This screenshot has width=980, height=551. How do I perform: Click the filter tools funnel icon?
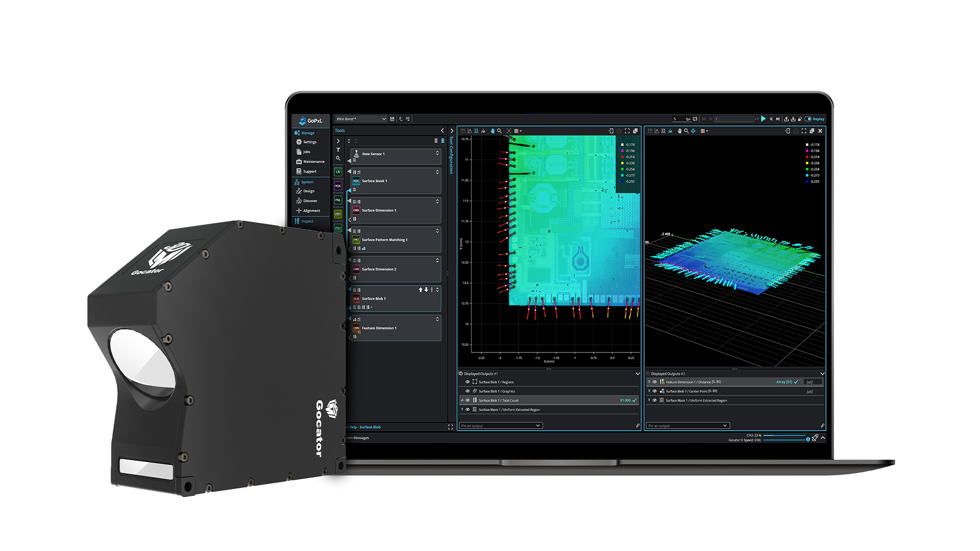[338, 149]
